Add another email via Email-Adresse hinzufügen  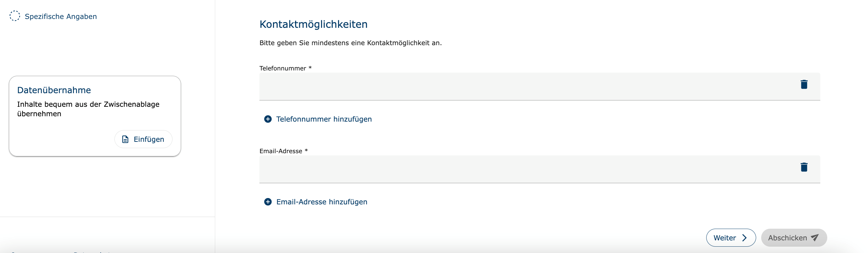tap(321, 202)
